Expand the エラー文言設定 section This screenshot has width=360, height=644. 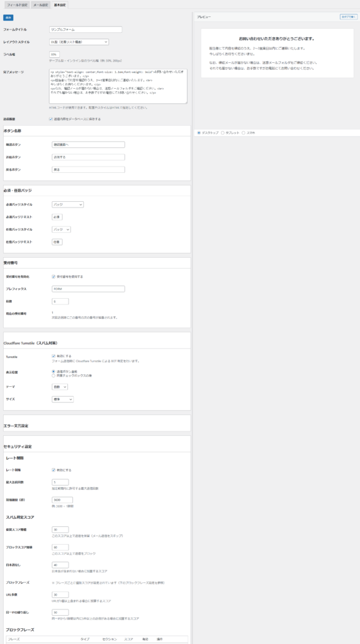97,426
